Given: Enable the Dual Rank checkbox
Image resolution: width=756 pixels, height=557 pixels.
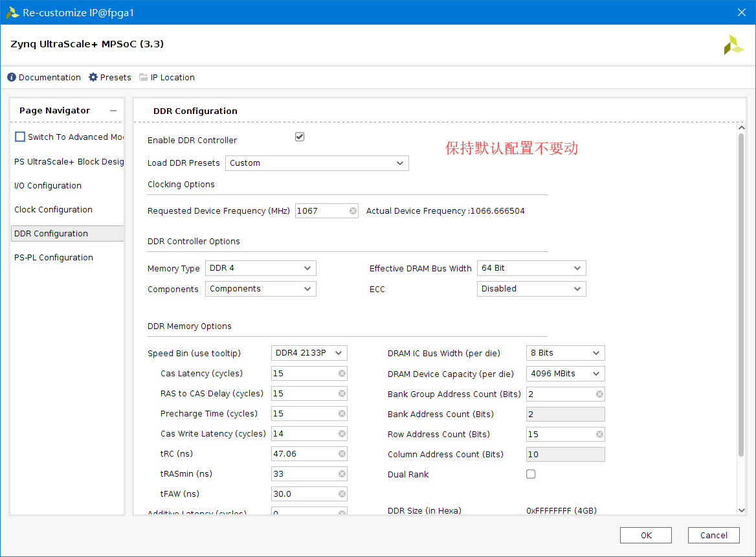Looking at the screenshot, I should [x=531, y=474].
